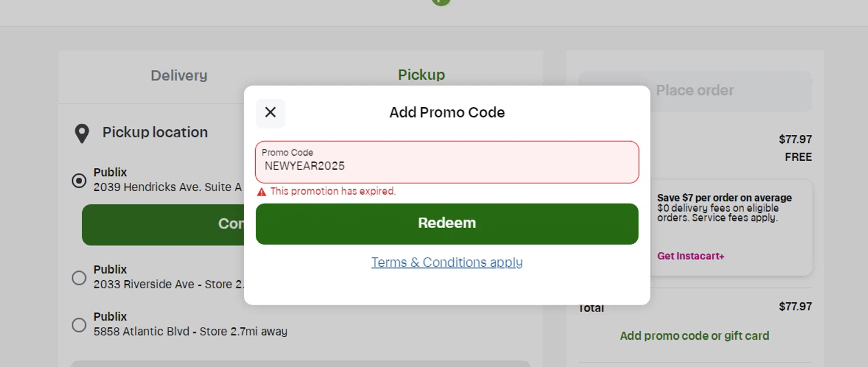
Task: Follow the Get Instacart+ link
Action: (690, 256)
